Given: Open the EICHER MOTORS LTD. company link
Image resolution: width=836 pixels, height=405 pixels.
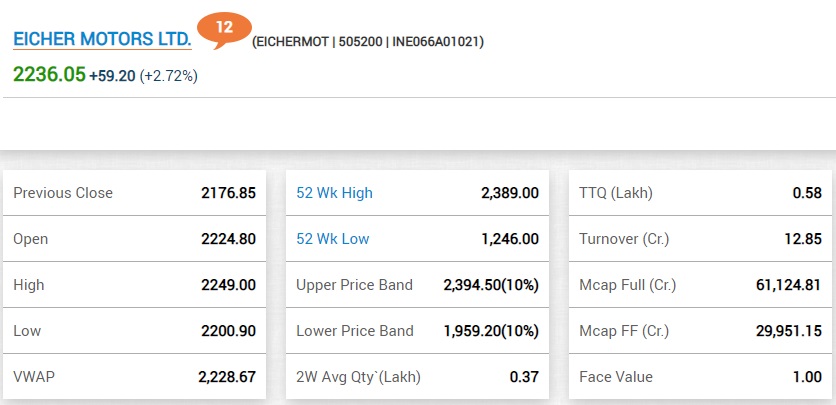Looking at the screenshot, I should point(101,40).
